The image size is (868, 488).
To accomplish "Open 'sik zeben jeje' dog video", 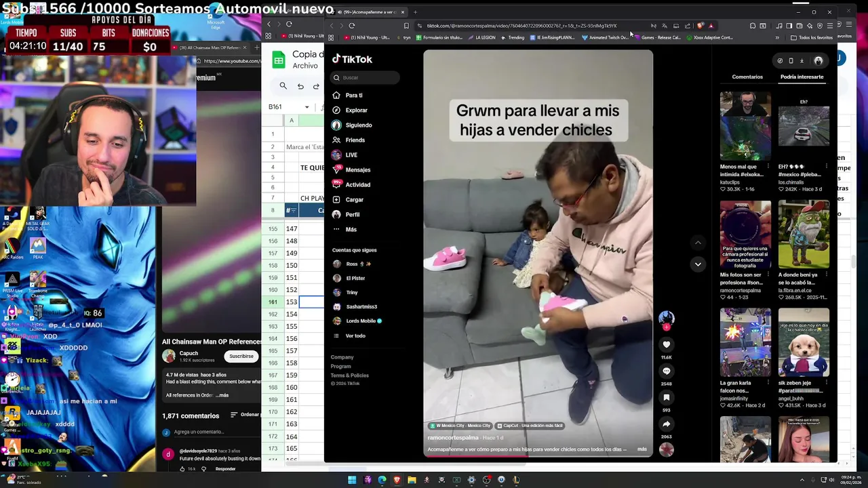I will pos(804,342).
